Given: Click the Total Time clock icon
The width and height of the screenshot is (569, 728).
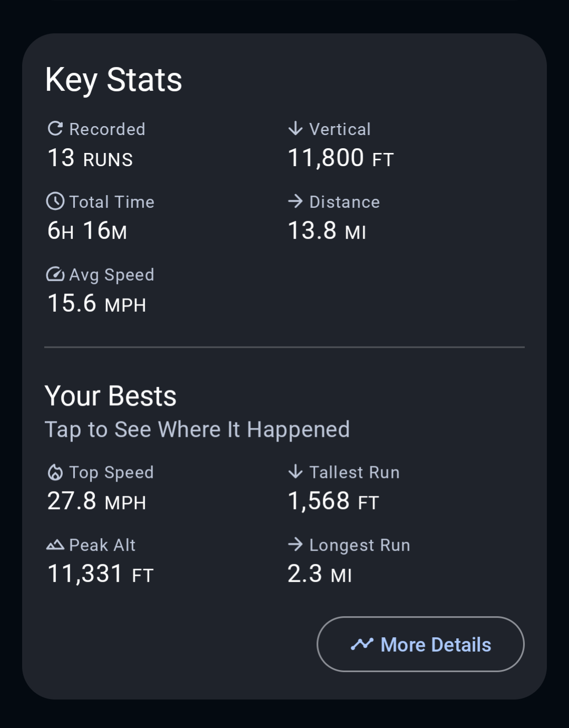Looking at the screenshot, I should coord(55,202).
